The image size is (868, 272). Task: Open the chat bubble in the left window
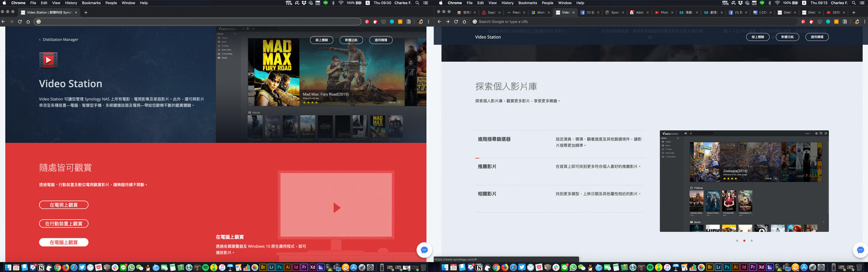[x=424, y=250]
